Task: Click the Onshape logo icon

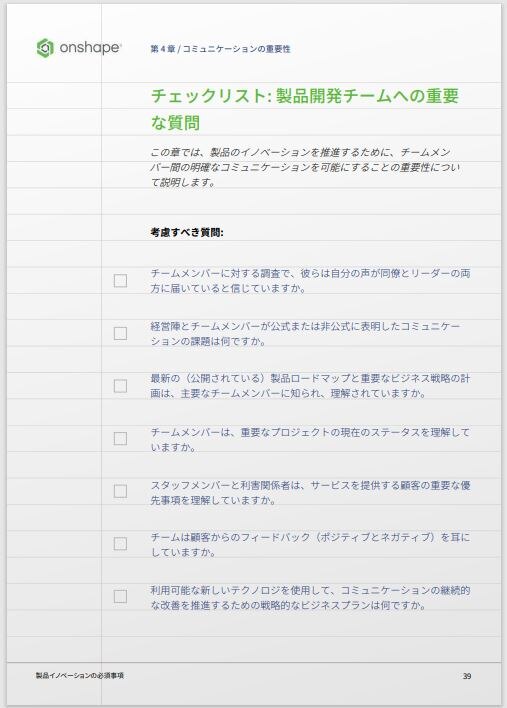Action: 45,48
